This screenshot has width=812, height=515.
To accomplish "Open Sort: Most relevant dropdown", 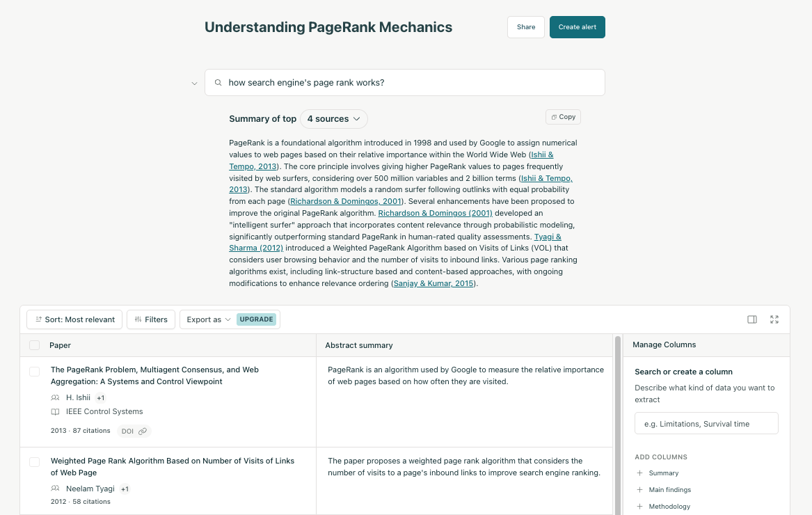I will pyautogui.click(x=74, y=319).
